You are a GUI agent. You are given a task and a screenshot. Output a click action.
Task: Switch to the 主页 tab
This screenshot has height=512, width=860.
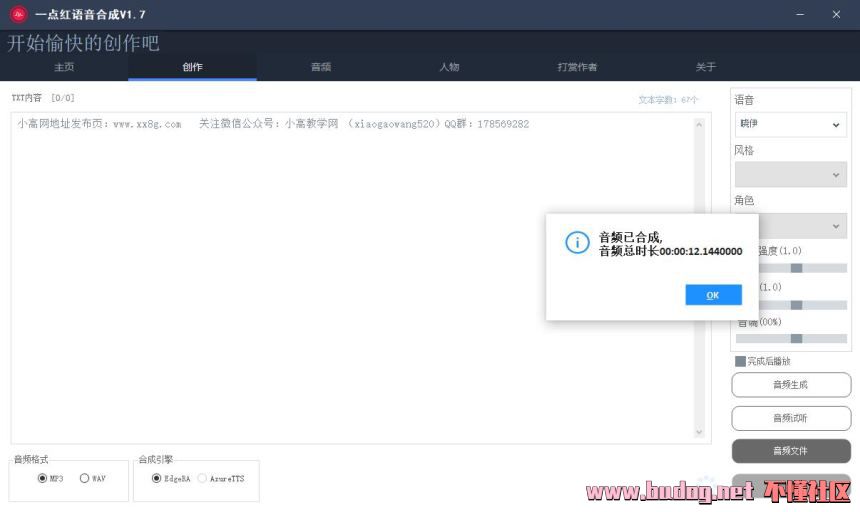[64, 67]
